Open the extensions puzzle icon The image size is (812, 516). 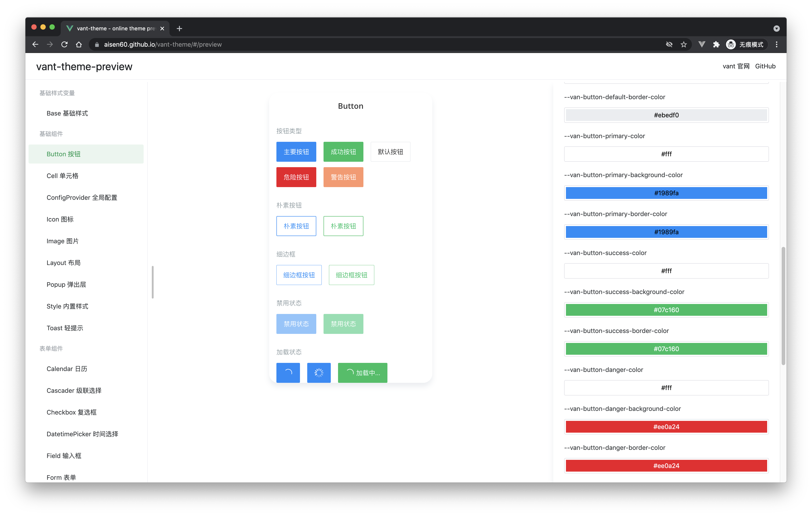click(x=716, y=44)
